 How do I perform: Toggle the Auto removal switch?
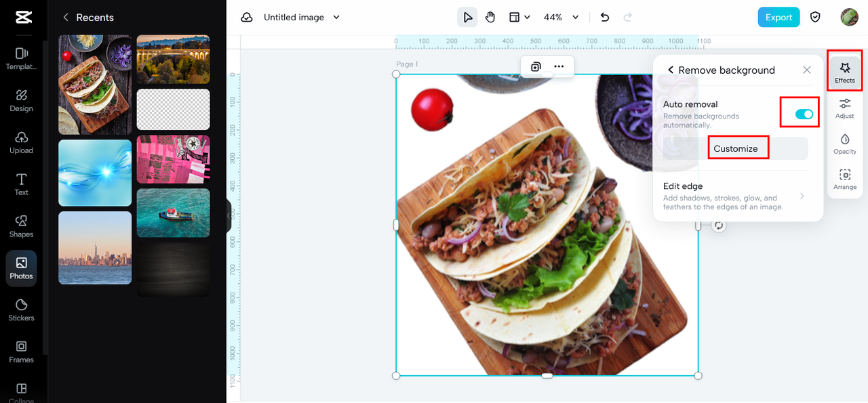tap(804, 114)
